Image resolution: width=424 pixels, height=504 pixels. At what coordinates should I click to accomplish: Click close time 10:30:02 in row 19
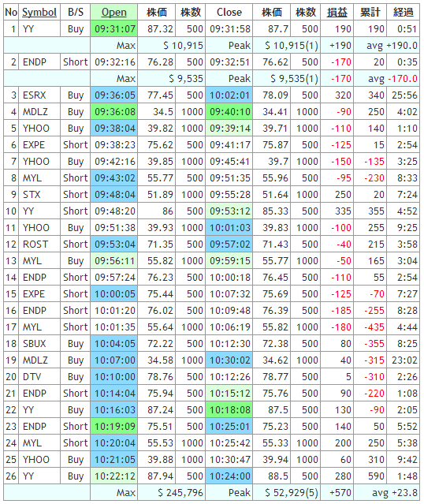point(229,360)
